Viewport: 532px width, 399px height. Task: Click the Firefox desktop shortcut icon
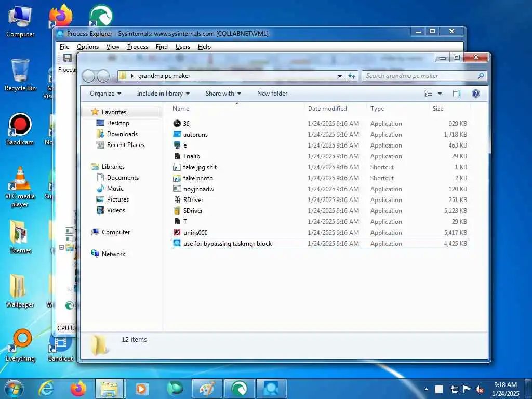click(61, 16)
